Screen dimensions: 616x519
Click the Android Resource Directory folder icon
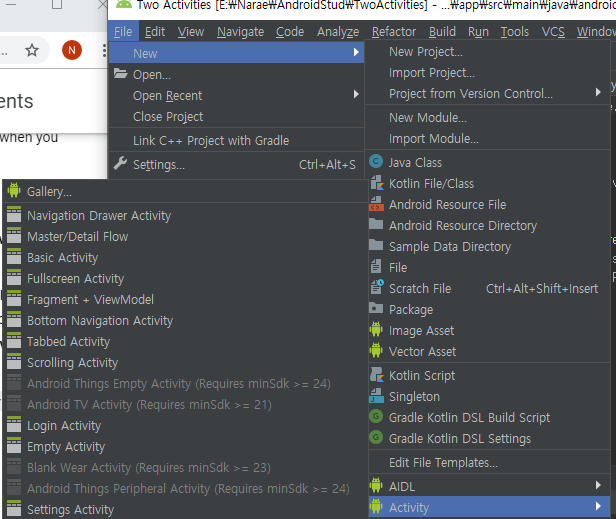[x=376, y=224]
